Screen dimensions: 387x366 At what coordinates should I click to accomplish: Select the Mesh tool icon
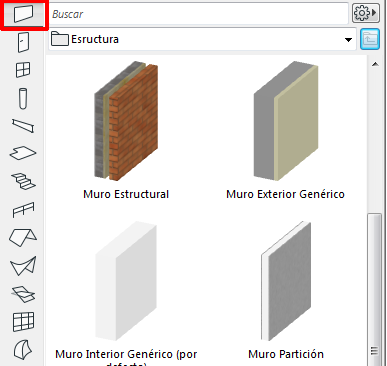pos(23,294)
